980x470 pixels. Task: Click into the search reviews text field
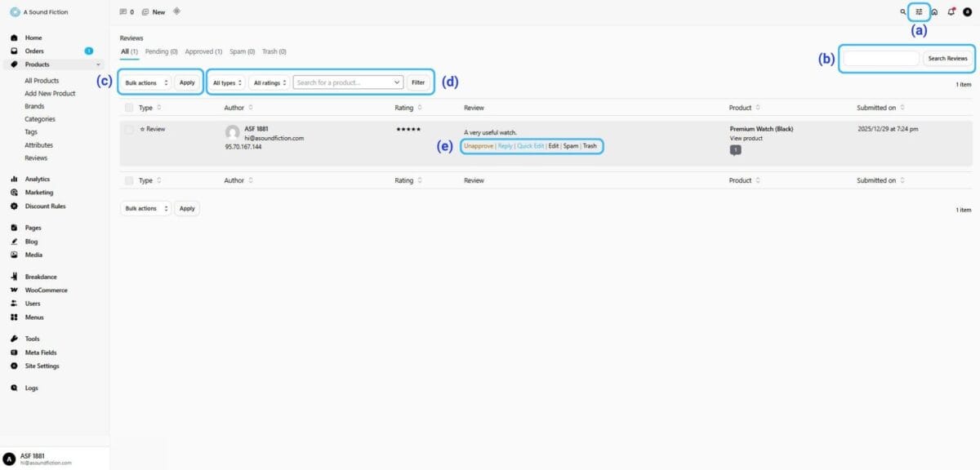pos(880,58)
